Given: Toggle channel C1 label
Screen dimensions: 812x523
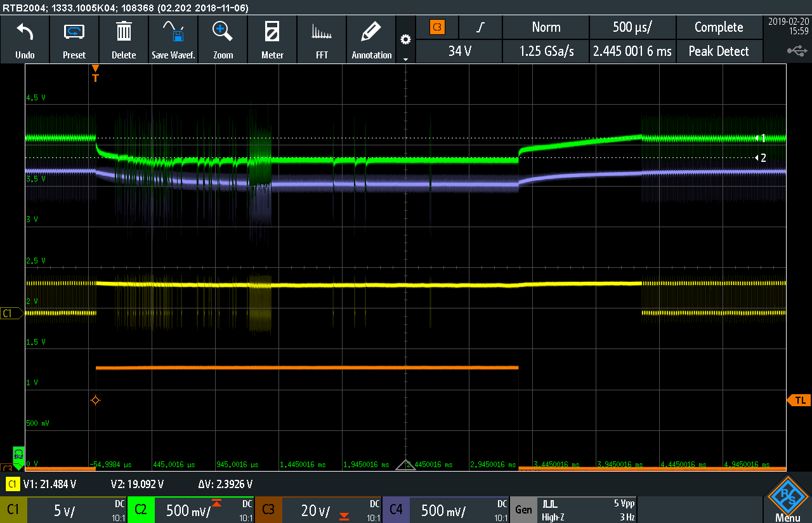Looking at the screenshot, I should [13, 510].
